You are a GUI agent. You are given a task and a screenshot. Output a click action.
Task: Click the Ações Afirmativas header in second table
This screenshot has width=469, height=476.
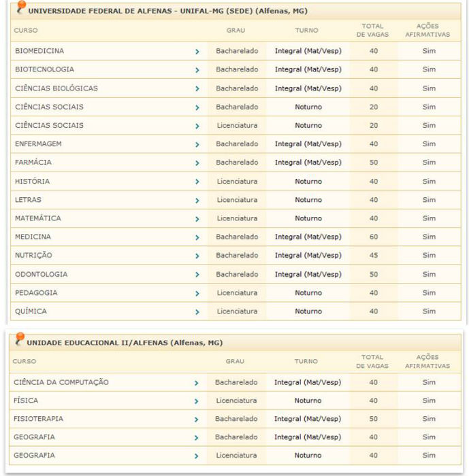click(427, 362)
